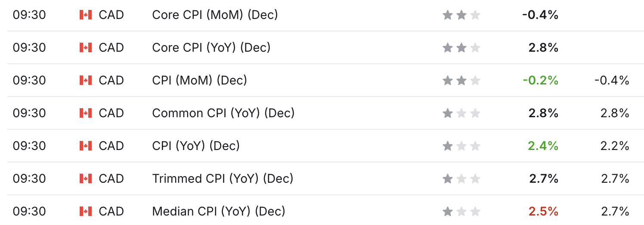Select Common CPI (YoY) (Dec) event
The width and height of the screenshot is (644, 225).
[x=223, y=113]
